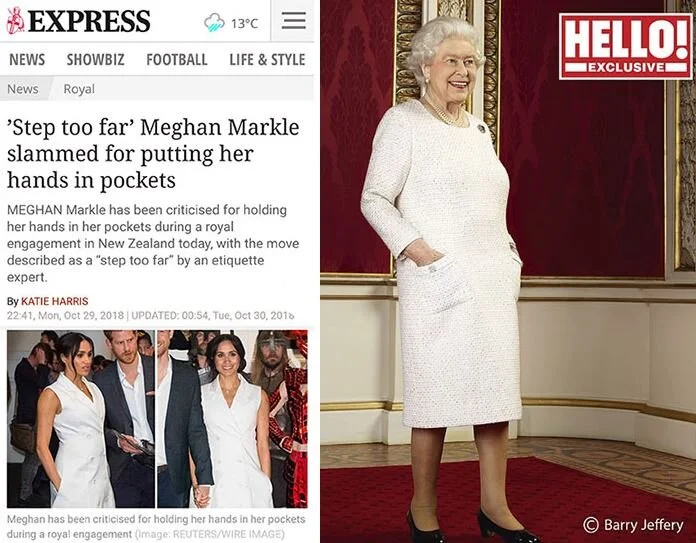Click the Barry Jeffery copyright credit
The width and height of the screenshot is (696, 543).
633,525
